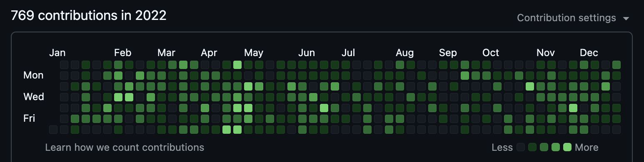Screen dimensions: 644x162
Task: Click the Oct month label
Action: (491, 53)
